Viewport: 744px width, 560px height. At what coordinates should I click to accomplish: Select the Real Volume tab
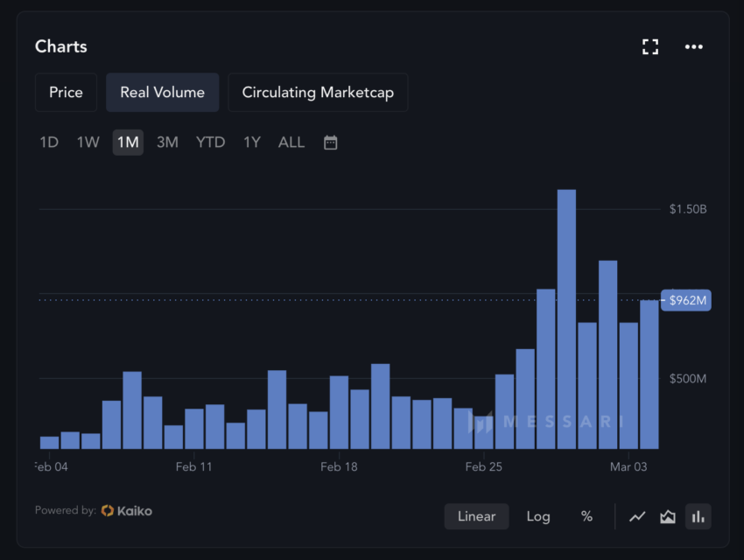click(x=162, y=92)
